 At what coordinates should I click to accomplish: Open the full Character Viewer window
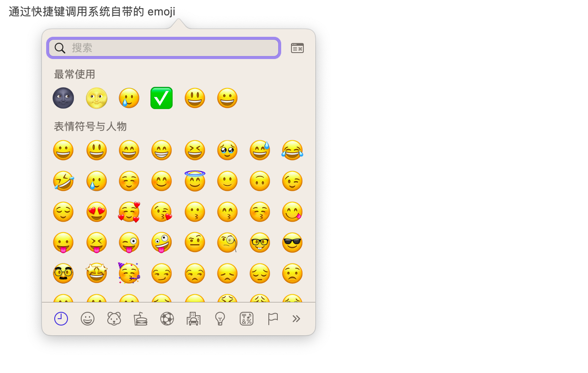click(297, 48)
